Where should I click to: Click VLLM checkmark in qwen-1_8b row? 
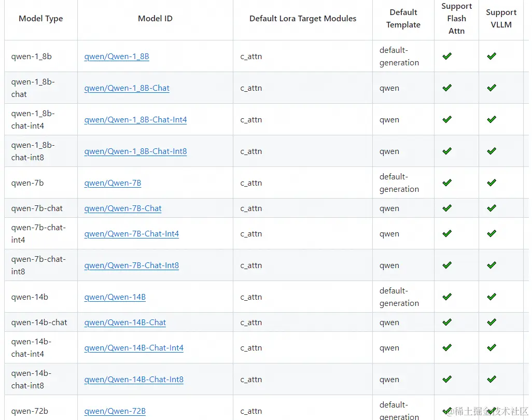[492, 56]
